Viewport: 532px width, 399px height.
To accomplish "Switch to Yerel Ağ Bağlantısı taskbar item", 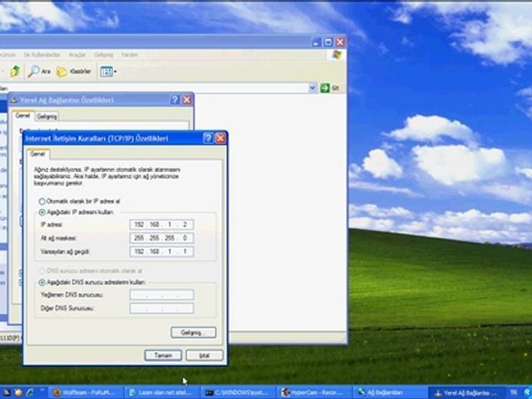I will (466, 392).
